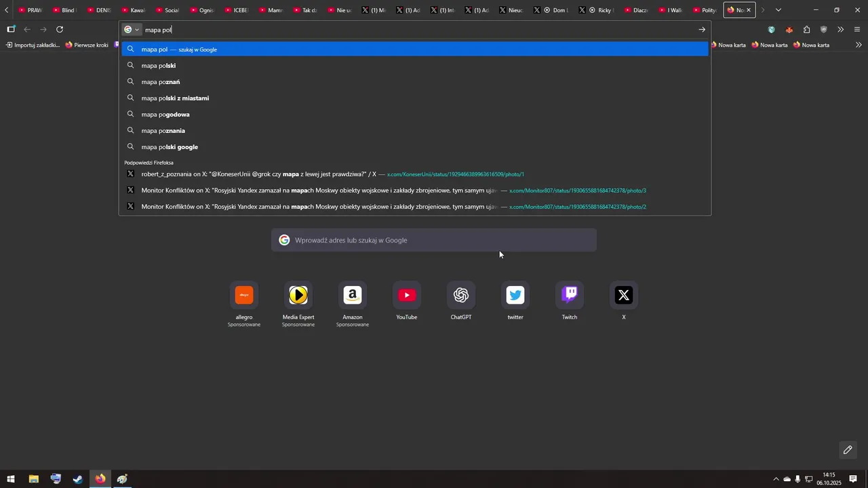Click the Firefox taskbar icon
The image size is (868, 488).
click(x=100, y=479)
